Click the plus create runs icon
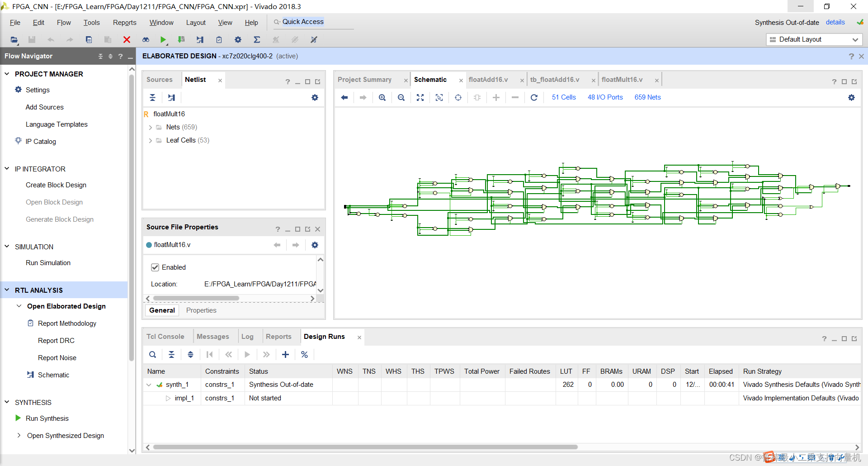Screen dimensions: 868x466 pyautogui.click(x=285, y=354)
